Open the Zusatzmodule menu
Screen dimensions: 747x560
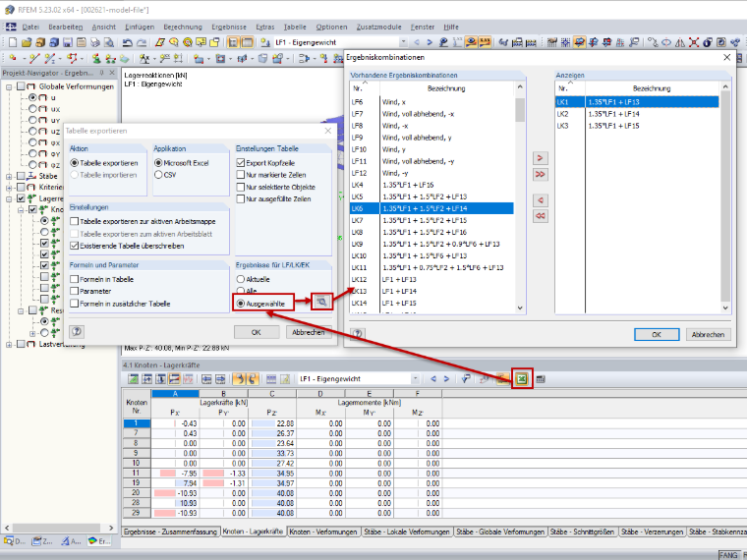pyautogui.click(x=378, y=28)
